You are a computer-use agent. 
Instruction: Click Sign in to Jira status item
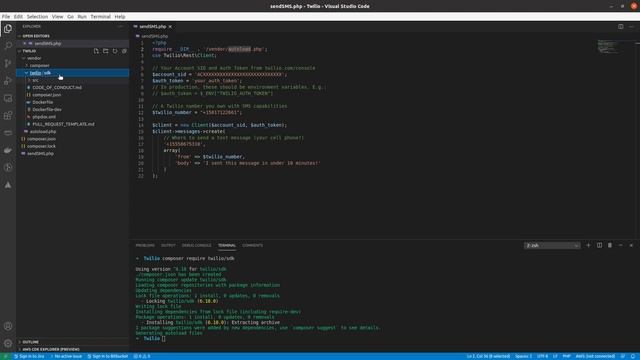(29, 356)
